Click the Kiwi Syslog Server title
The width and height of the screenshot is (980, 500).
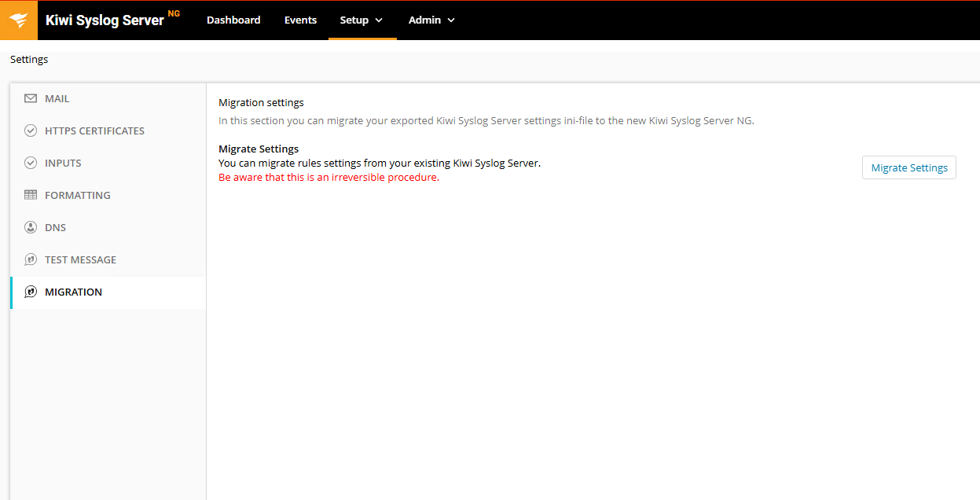[x=104, y=20]
